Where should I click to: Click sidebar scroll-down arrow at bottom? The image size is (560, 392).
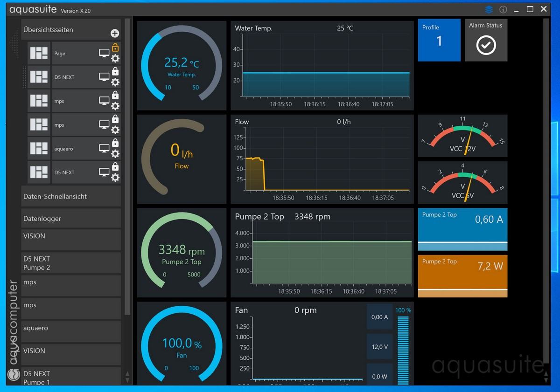tap(128, 380)
